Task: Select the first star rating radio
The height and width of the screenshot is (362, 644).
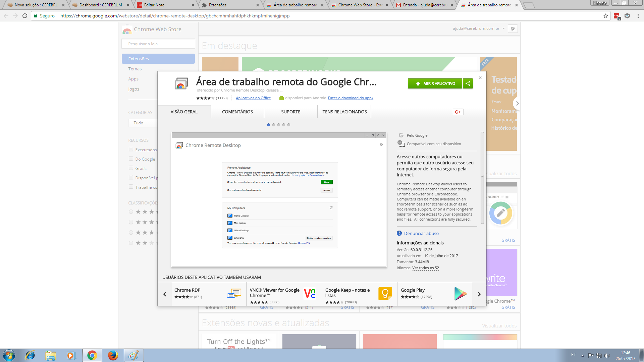Action: tap(131, 212)
